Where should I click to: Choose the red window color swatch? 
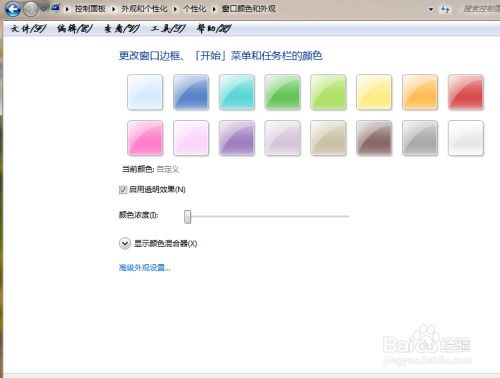[466, 92]
